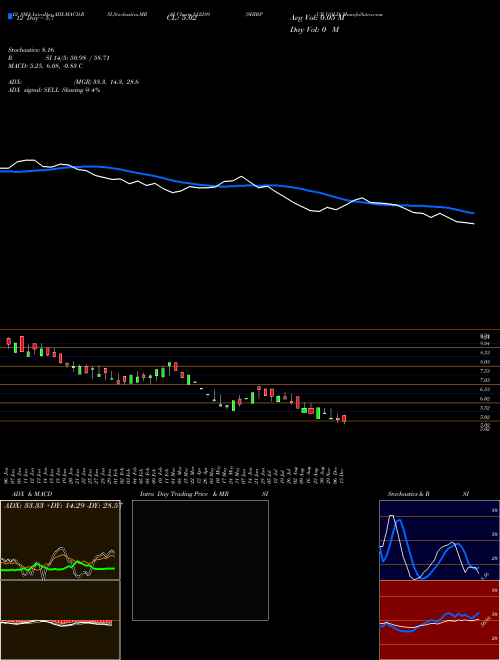Click the ADX indicator chart with green line
Image resolution: width=500 pixels, height=660 pixels.
pyautogui.click(x=60, y=540)
